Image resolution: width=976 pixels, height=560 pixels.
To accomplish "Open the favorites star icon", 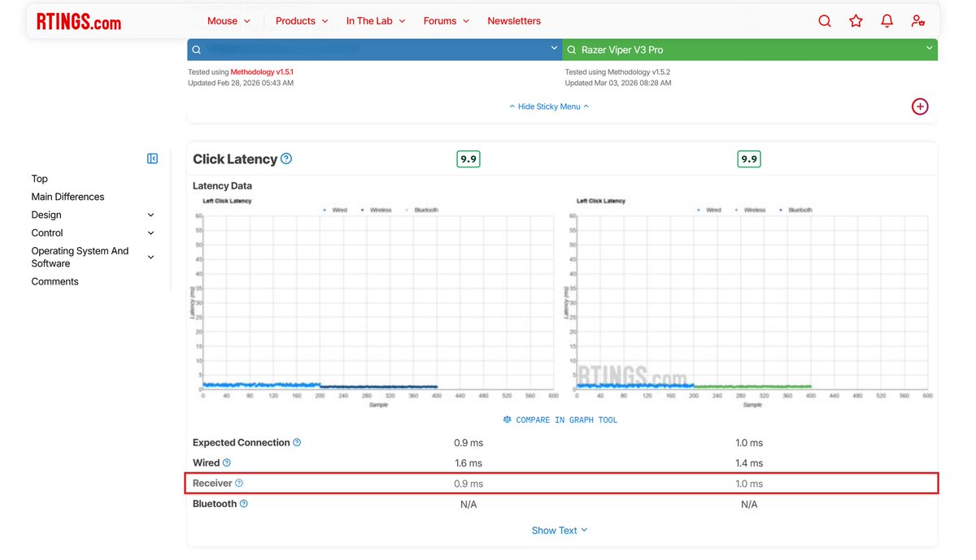I will pyautogui.click(x=856, y=21).
